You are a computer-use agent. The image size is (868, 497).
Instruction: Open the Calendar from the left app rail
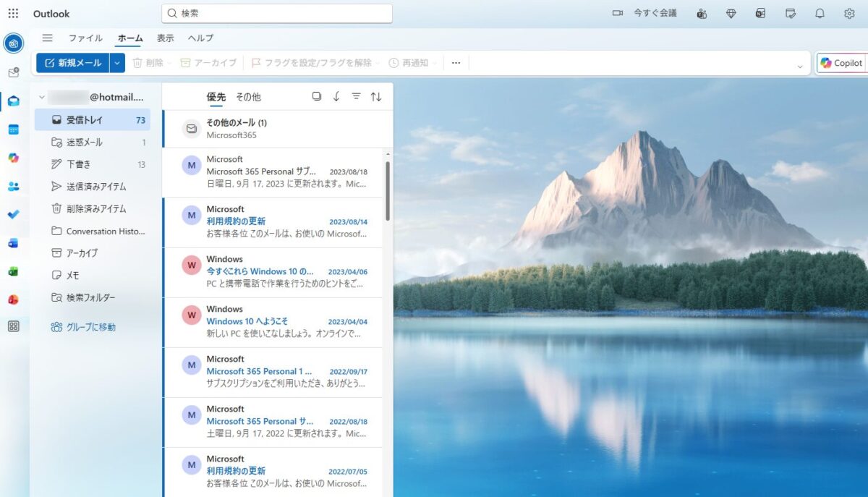(14, 129)
